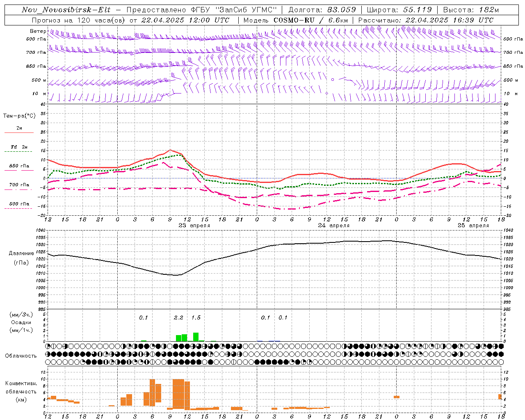The width and height of the screenshot is (525, 420).
Task: Click the Ветер panel label
Action: click(38, 31)
